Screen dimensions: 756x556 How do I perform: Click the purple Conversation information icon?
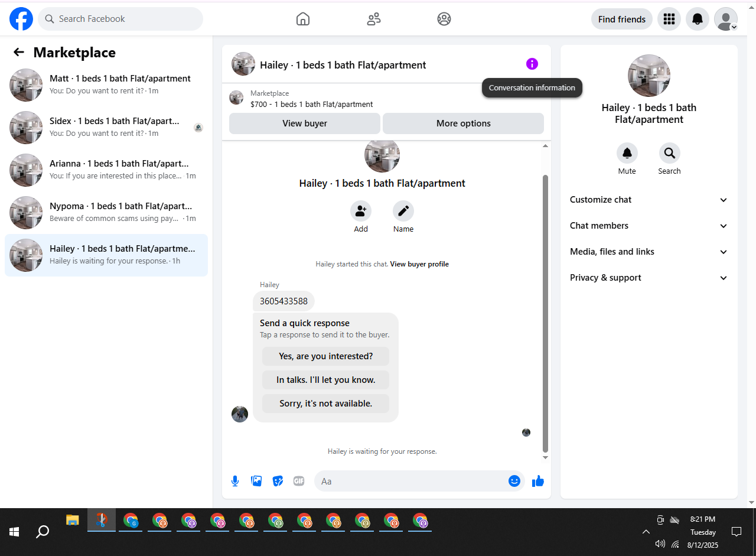(x=532, y=64)
